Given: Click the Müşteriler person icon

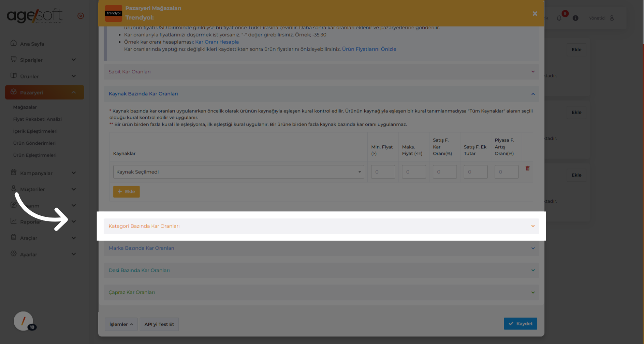Looking at the screenshot, I should tap(13, 189).
